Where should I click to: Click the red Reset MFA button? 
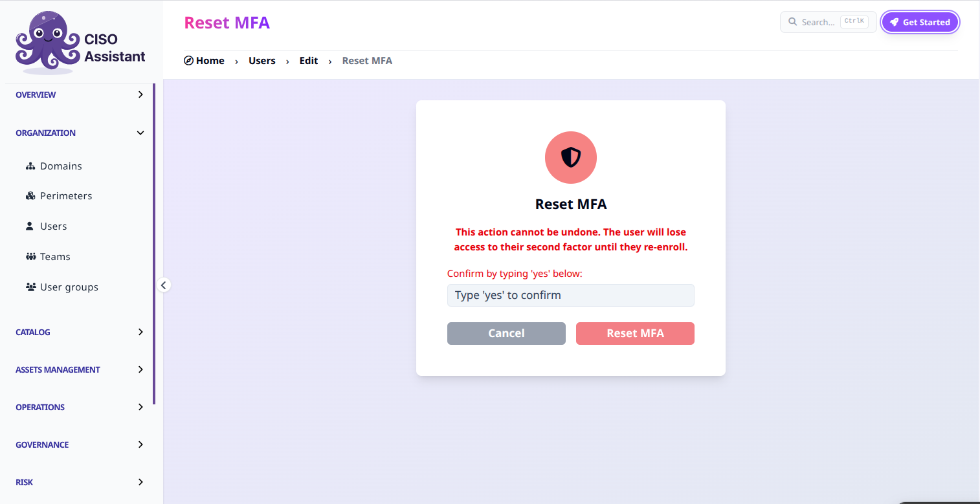pos(635,333)
